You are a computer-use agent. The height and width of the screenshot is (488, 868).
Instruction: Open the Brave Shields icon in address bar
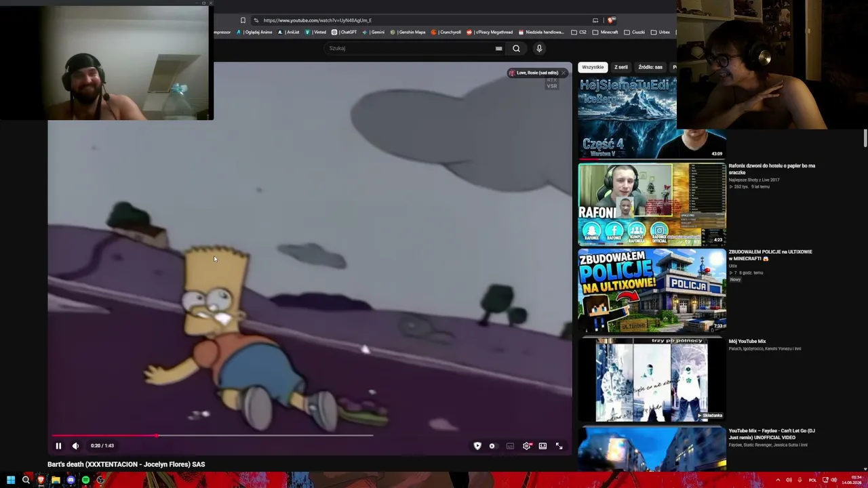(x=611, y=20)
